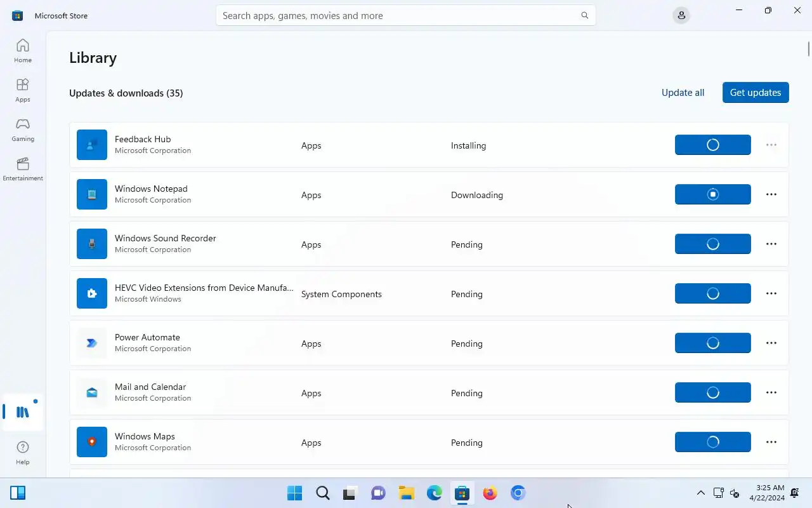Open more options for Power Automate

[x=771, y=343]
